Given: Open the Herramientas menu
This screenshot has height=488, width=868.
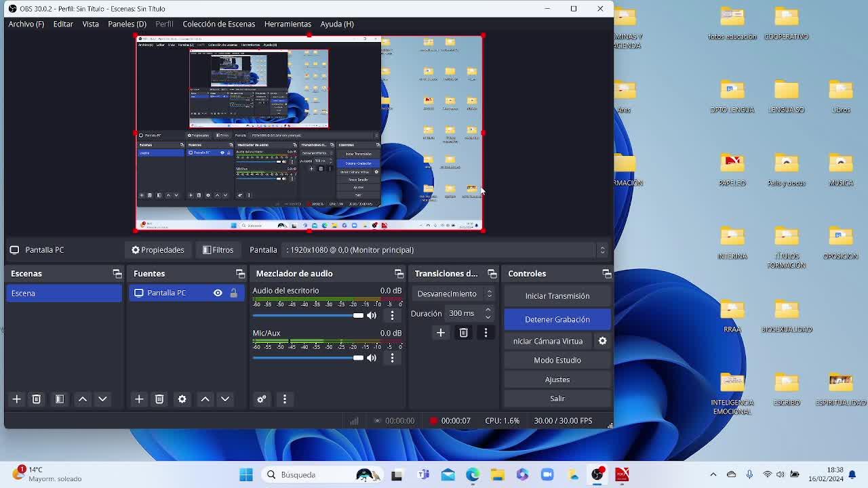Looking at the screenshot, I should pyautogui.click(x=288, y=24).
